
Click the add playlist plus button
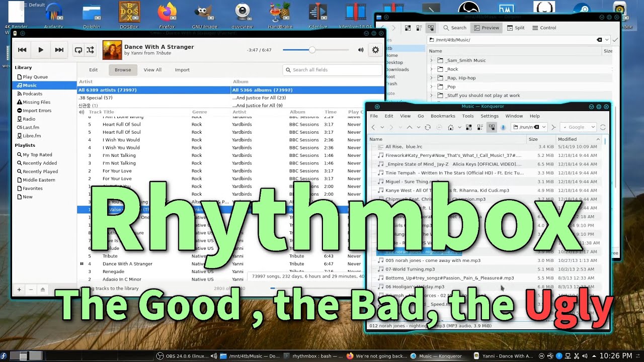[19, 290]
